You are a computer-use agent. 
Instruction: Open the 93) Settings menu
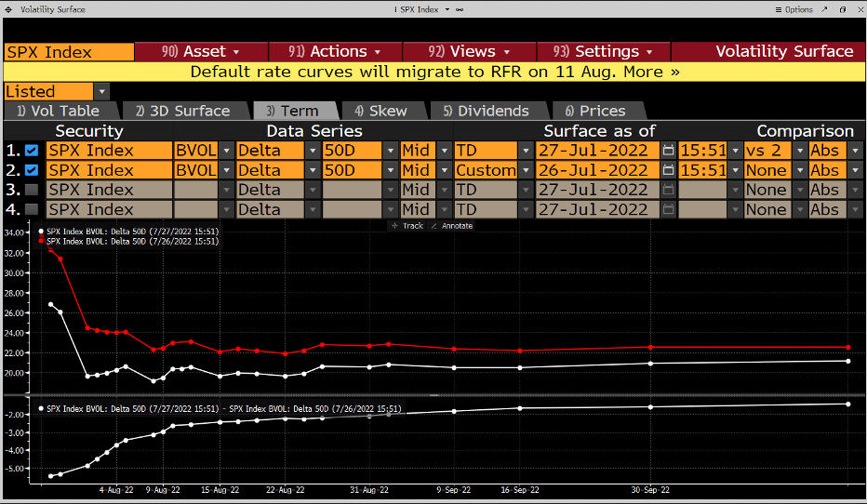[x=603, y=51]
